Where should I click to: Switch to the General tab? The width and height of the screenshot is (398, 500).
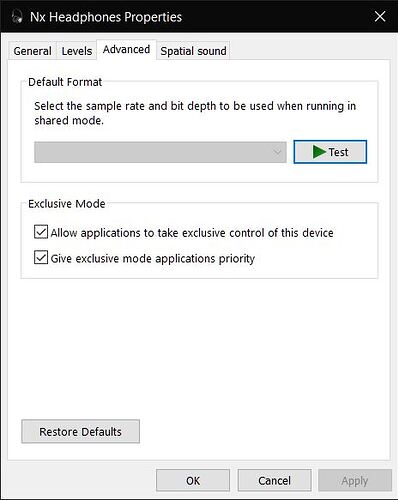[32, 51]
